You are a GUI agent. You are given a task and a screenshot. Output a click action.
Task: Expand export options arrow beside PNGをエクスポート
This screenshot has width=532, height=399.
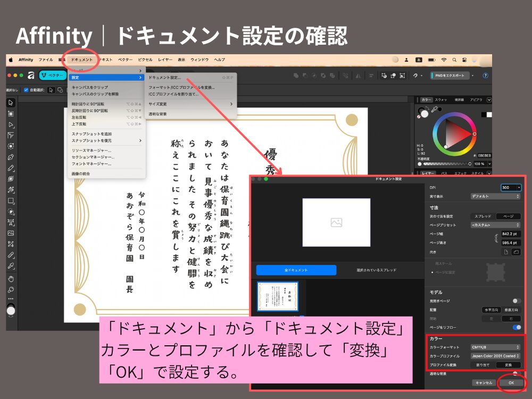pyautogui.click(x=472, y=76)
